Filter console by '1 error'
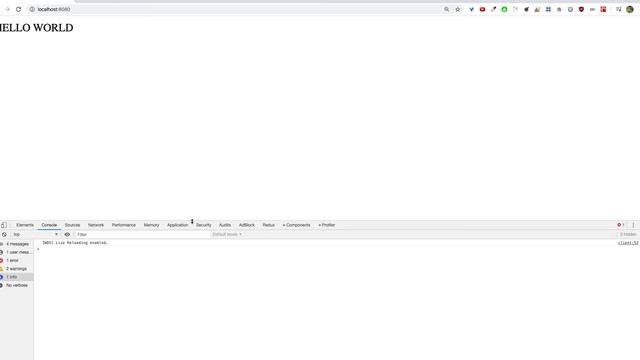 pos(17,260)
